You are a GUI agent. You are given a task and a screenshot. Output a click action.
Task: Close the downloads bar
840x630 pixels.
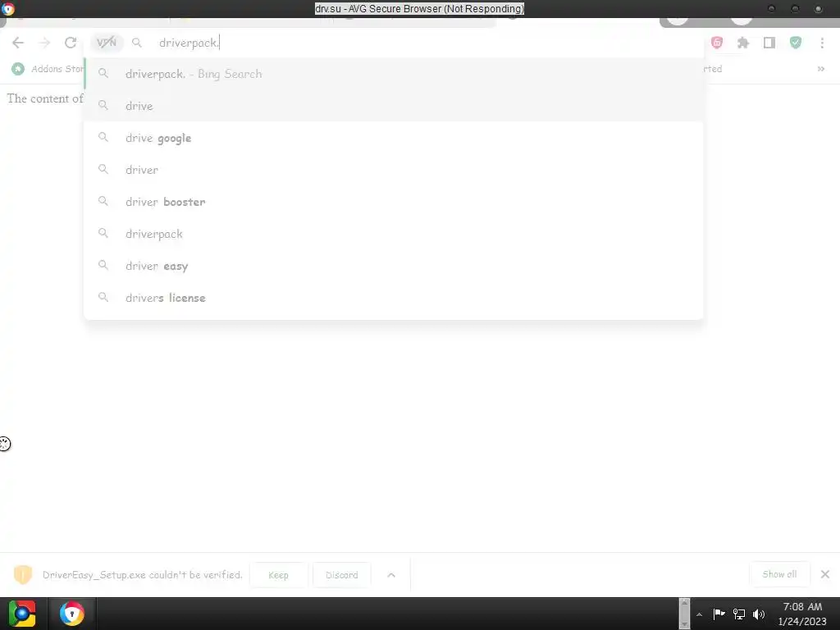click(825, 574)
